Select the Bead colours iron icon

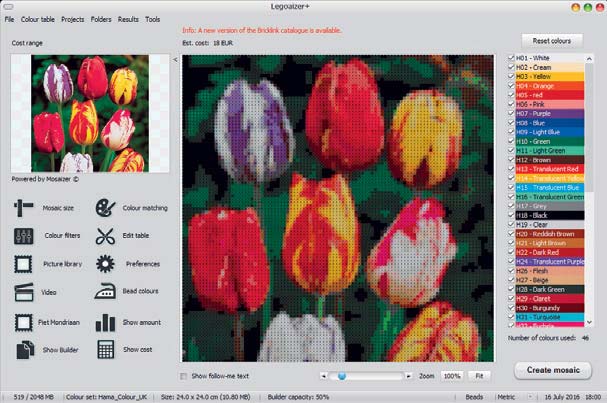pos(105,291)
